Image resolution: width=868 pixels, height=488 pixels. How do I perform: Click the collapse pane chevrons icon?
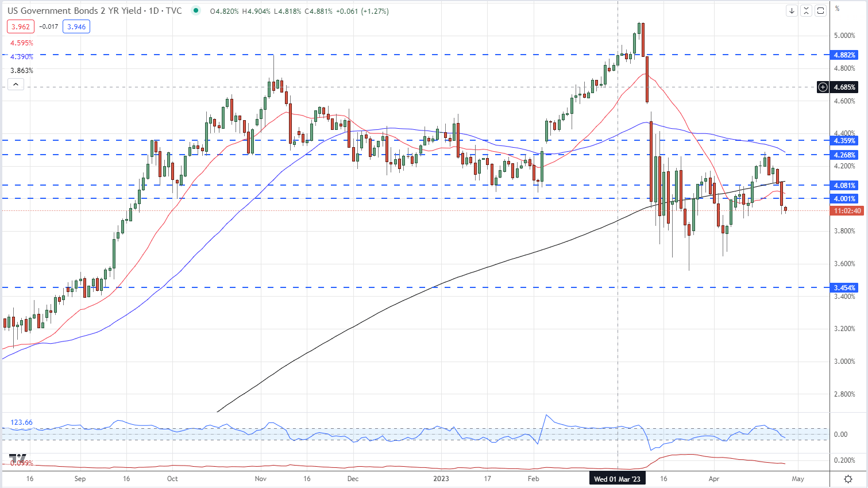click(x=806, y=10)
